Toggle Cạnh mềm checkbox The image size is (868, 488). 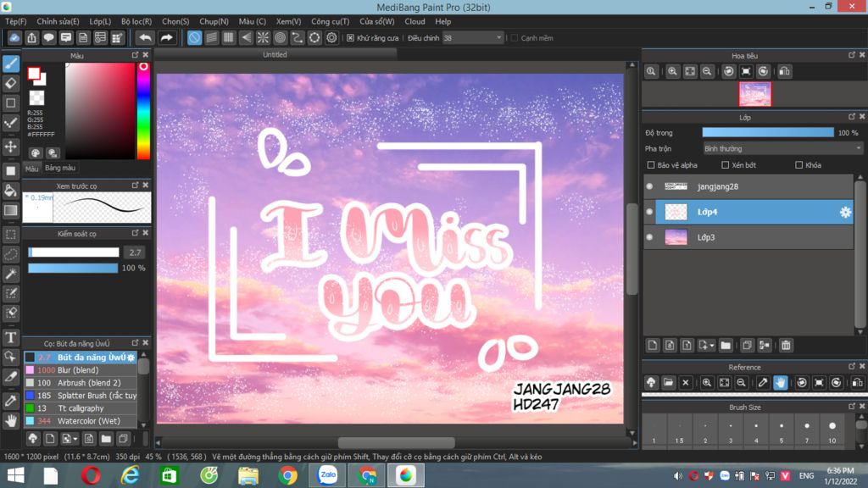pos(515,38)
